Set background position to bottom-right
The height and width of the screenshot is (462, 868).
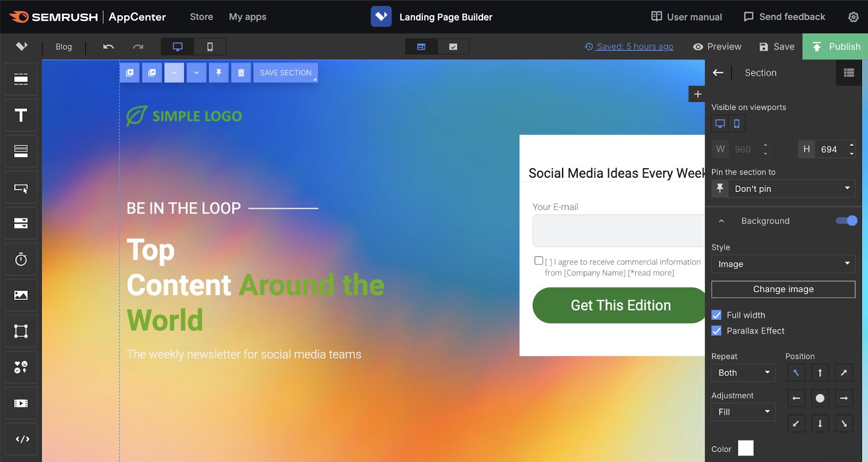click(844, 424)
